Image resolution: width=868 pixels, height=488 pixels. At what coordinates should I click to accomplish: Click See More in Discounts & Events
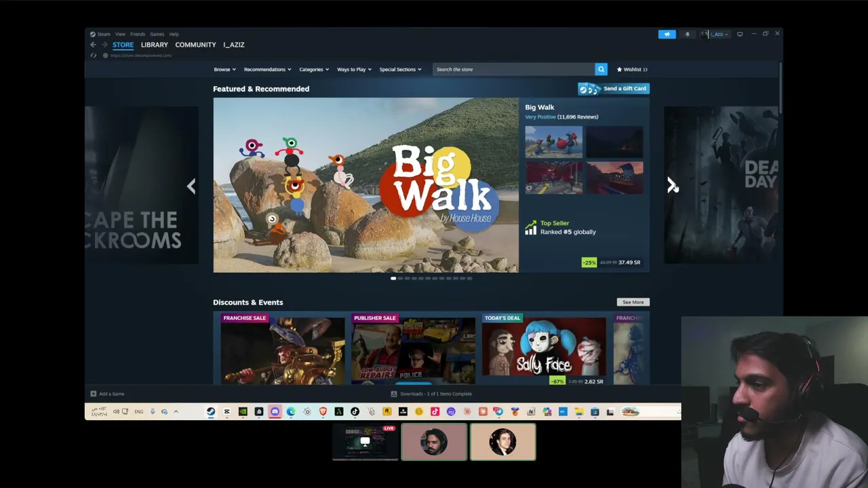[x=633, y=302]
